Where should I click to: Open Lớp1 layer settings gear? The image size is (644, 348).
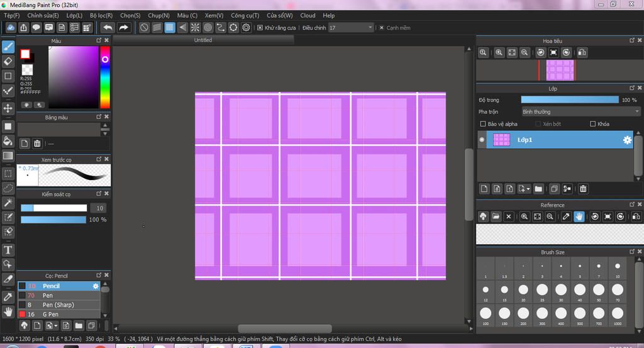pyautogui.click(x=627, y=140)
